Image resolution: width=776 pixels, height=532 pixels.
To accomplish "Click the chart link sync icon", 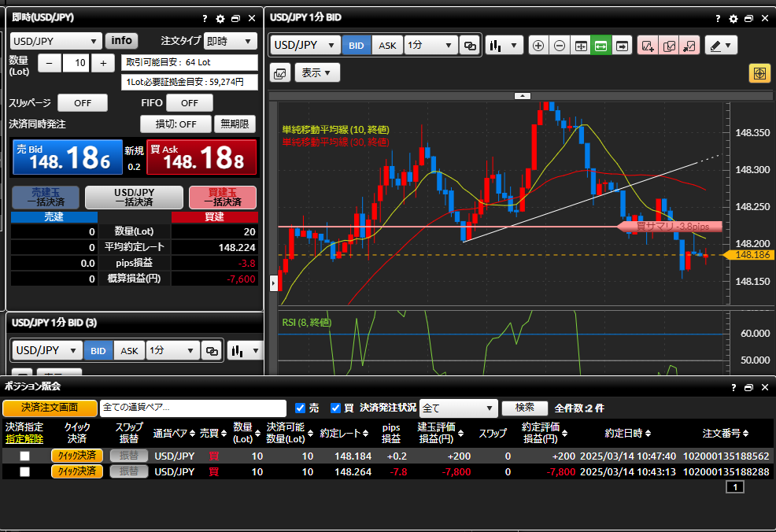I will click(470, 46).
